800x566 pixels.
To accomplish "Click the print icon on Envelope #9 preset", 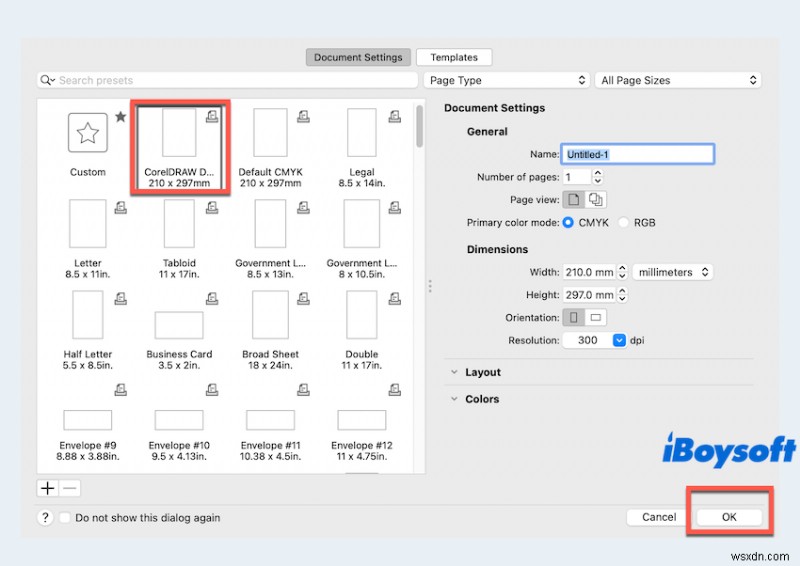I will [x=120, y=390].
